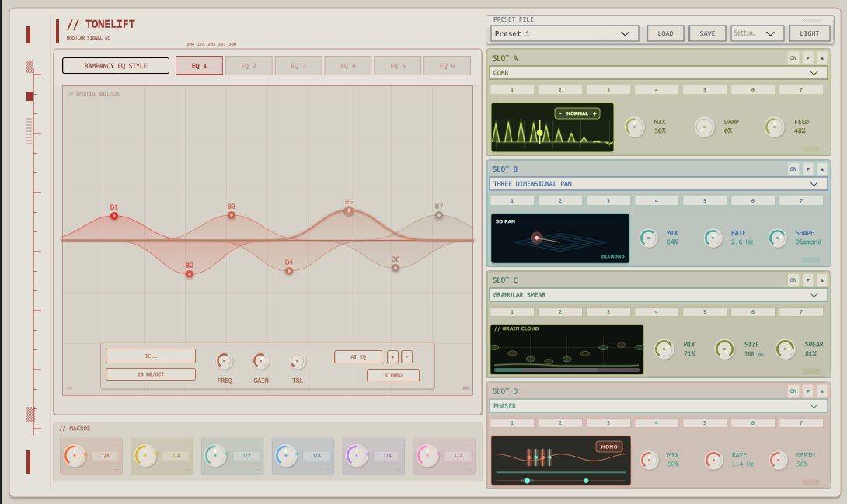The image size is (847, 504).
Task: Open the BELL filter type selector
Action: [x=151, y=356]
